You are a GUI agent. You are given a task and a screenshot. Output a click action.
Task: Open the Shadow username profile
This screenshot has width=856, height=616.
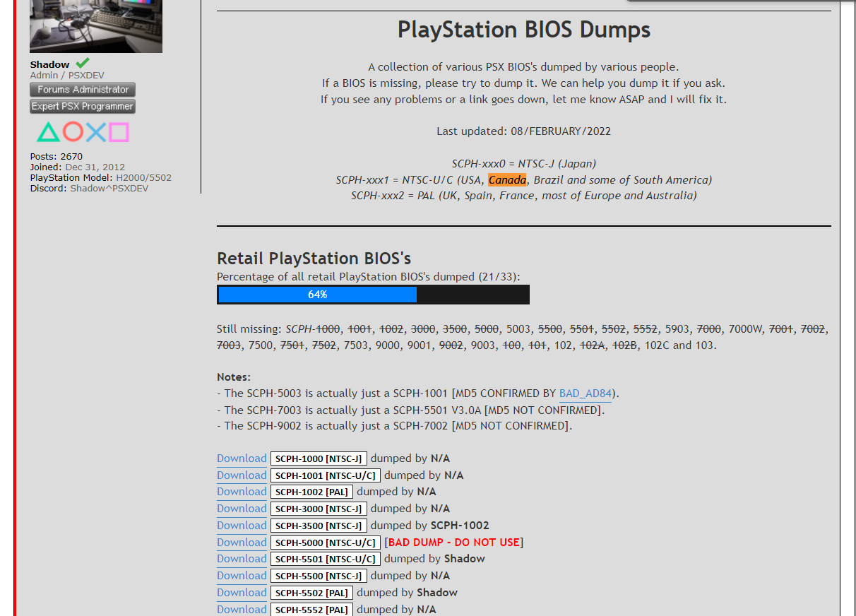[x=49, y=64]
